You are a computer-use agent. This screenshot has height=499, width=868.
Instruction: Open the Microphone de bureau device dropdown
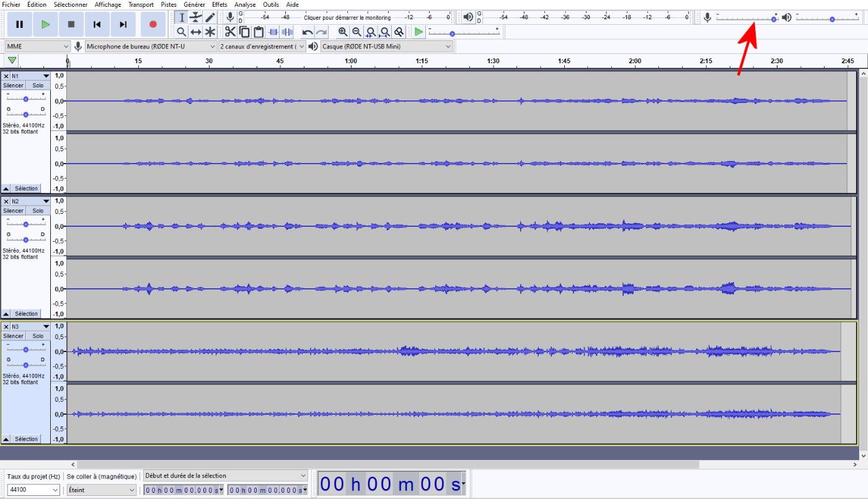pos(151,46)
